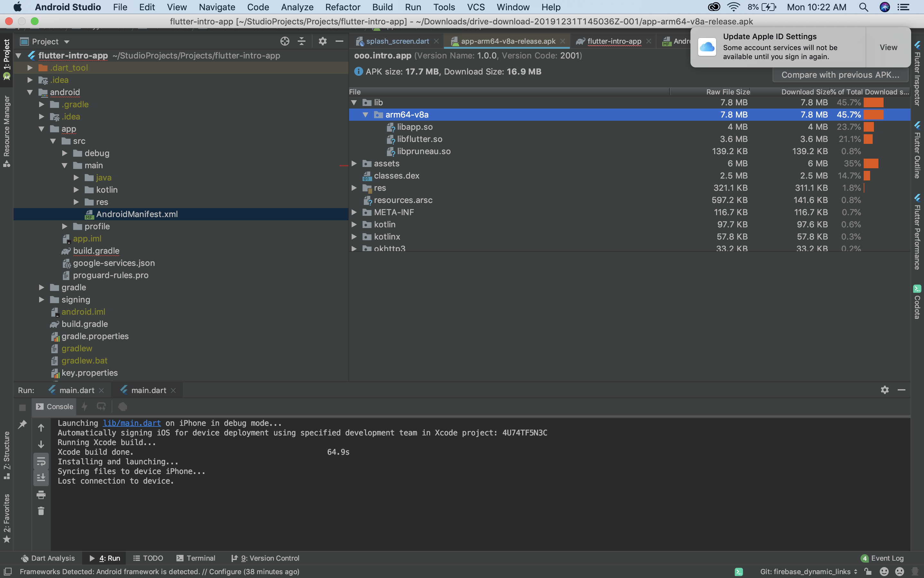Viewport: 924px width, 578px height.
Task: Open Project view dropdown
Action: pos(45,41)
